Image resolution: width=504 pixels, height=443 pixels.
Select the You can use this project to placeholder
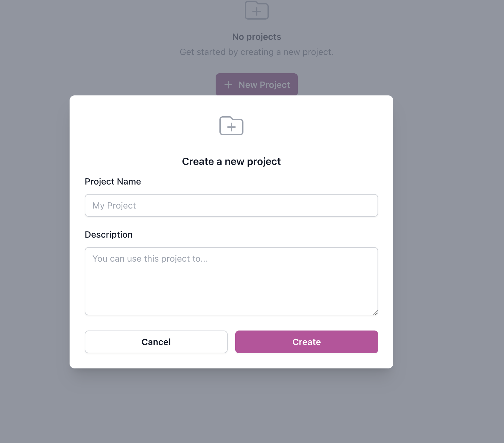[150, 258]
